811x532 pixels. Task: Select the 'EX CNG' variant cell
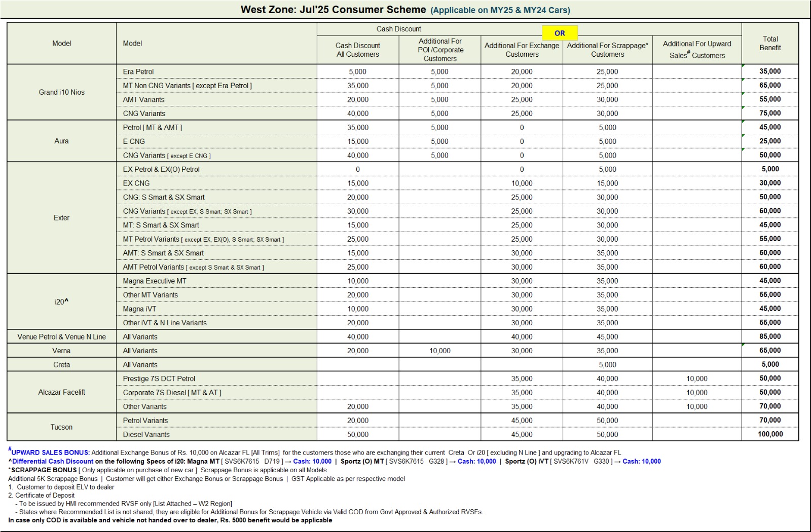[x=216, y=183]
